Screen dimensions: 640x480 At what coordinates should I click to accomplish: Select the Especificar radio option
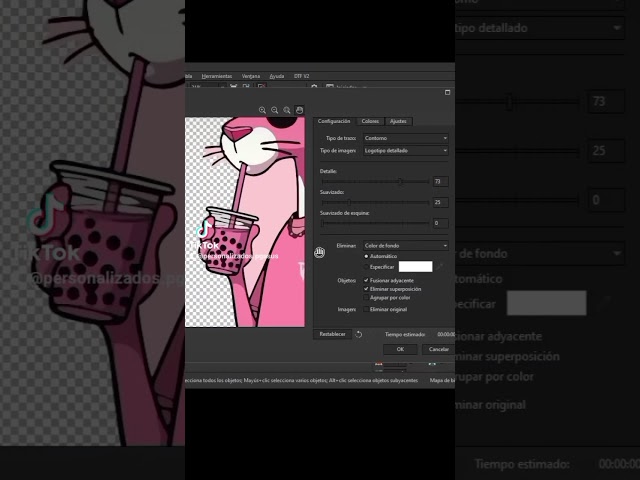(x=366, y=267)
